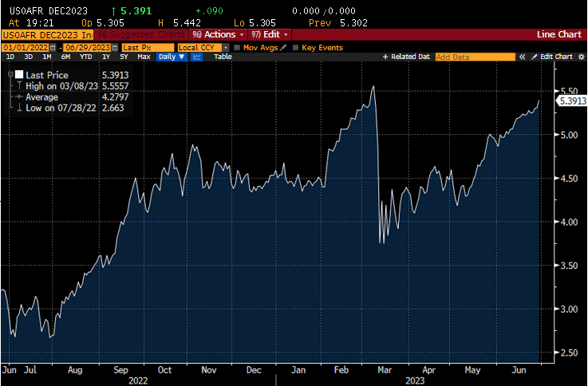Open chart settings gear icon
The height and width of the screenshot is (386, 588).
[x=581, y=57]
